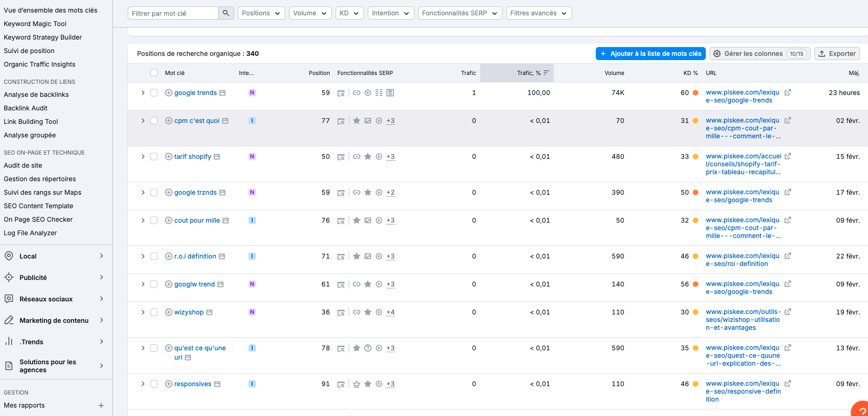868x416 pixels.
Task: Click the crown icon in responsives row
Action: coord(357,384)
